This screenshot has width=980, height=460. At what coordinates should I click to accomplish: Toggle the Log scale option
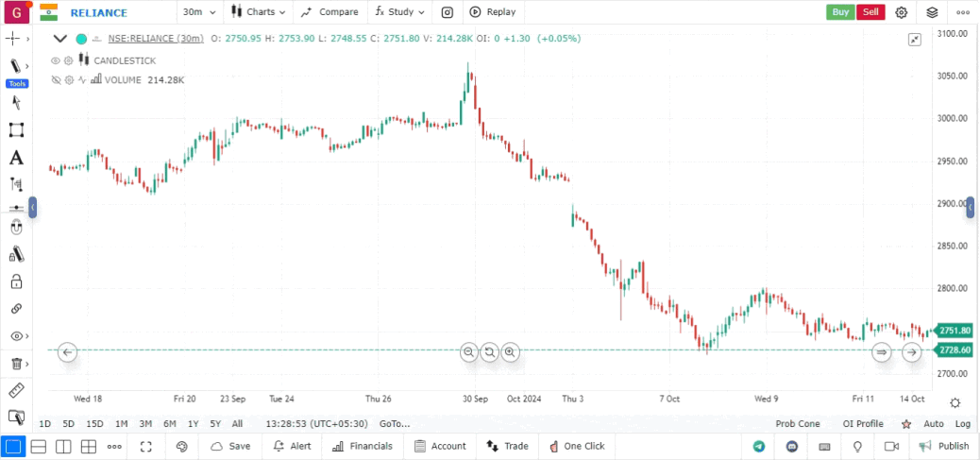[x=962, y=424]
